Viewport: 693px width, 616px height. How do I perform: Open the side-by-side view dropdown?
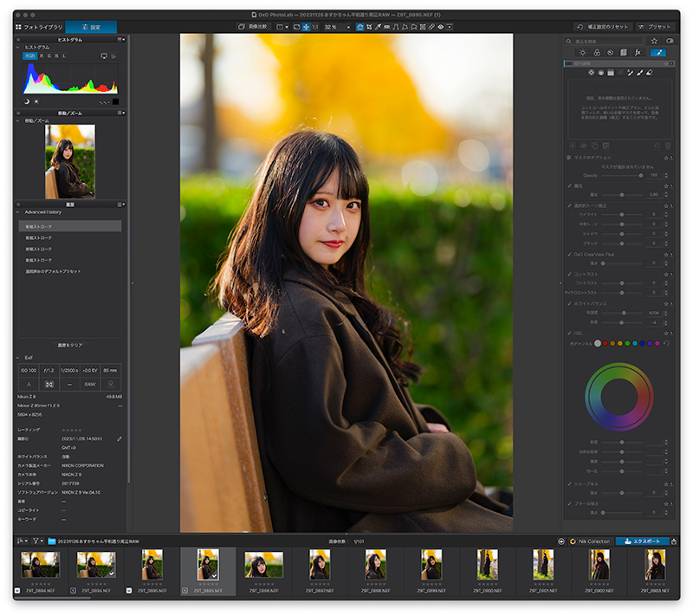(x=282, y=27)
